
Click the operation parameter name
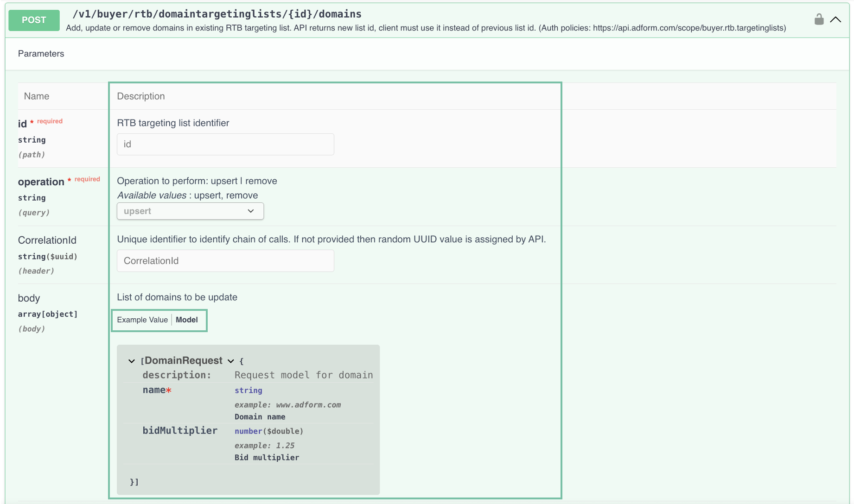tap(41, 182)
